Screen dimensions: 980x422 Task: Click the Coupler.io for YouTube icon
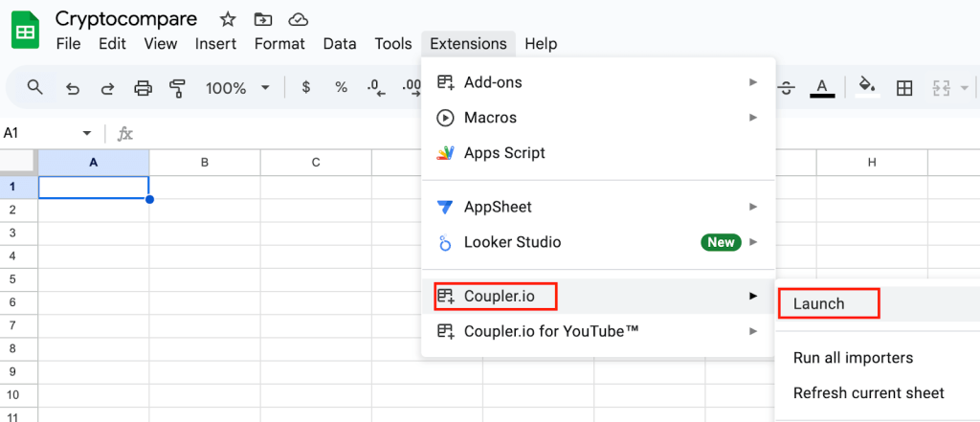[445, 331]
